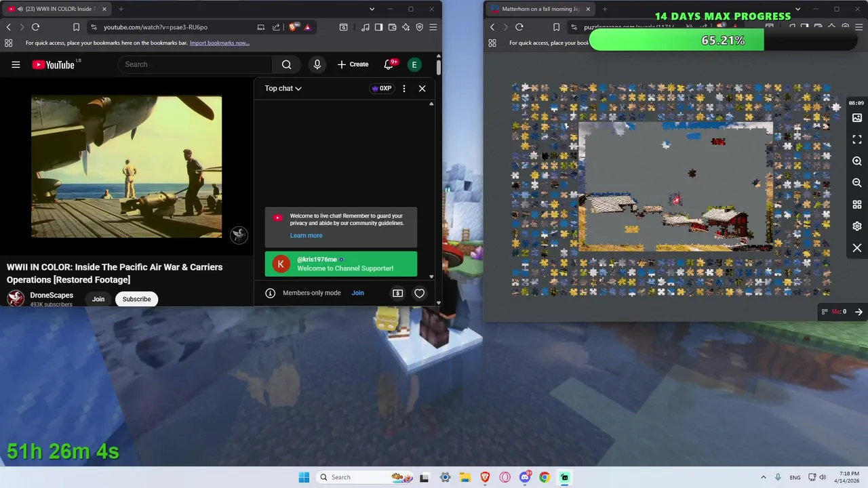Open the 0XP channel points badge

[x=382, y=88]
